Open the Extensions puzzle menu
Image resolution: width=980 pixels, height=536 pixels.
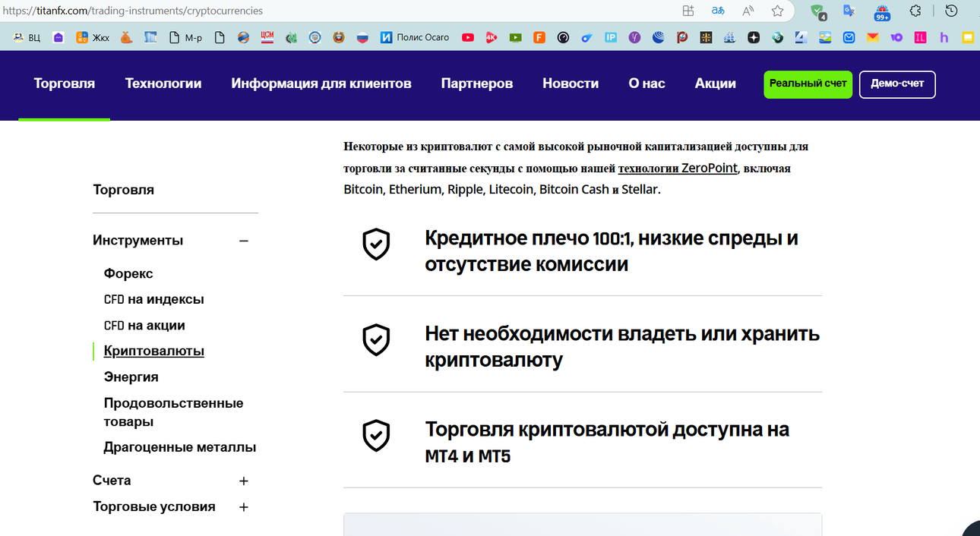(x=915, y=11)
